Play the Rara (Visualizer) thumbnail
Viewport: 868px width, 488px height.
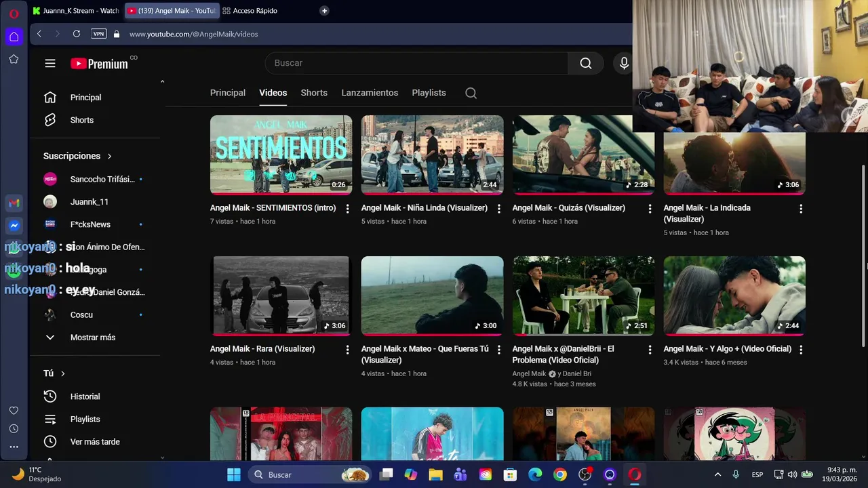(281, 296)
